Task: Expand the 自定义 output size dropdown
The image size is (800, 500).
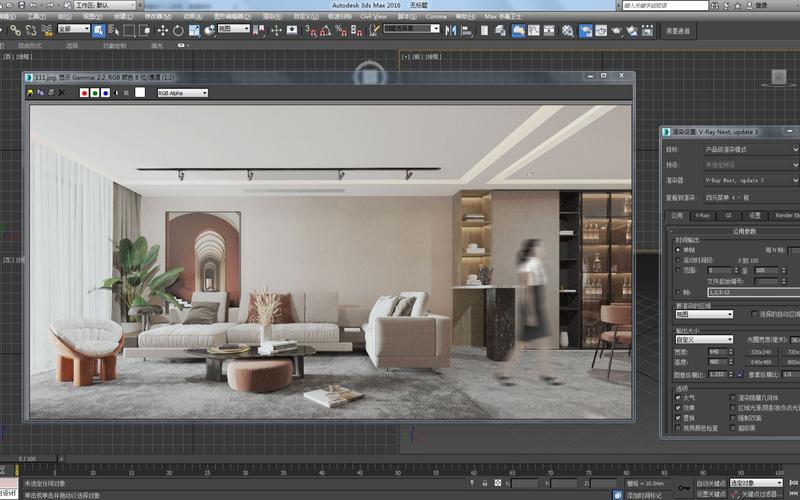Action: pos(704,340)
